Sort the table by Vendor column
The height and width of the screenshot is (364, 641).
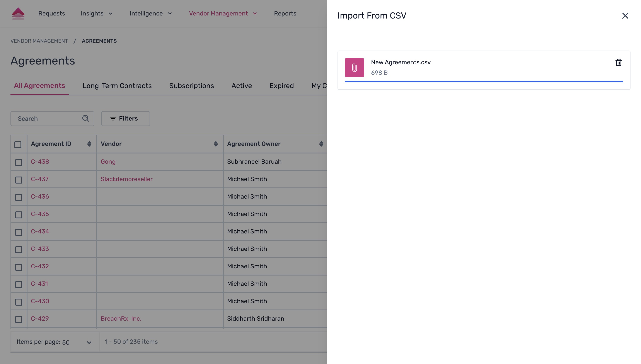(x=216, y=143)
